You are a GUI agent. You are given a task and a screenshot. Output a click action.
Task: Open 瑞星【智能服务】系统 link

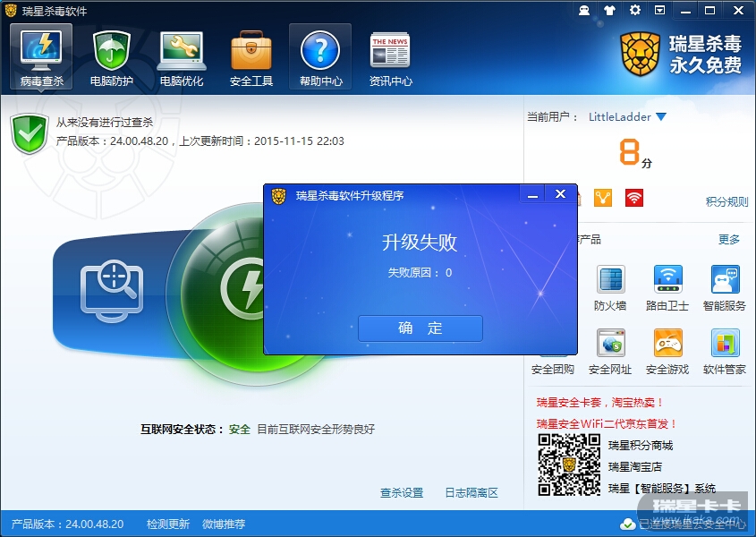coord(661,489)
